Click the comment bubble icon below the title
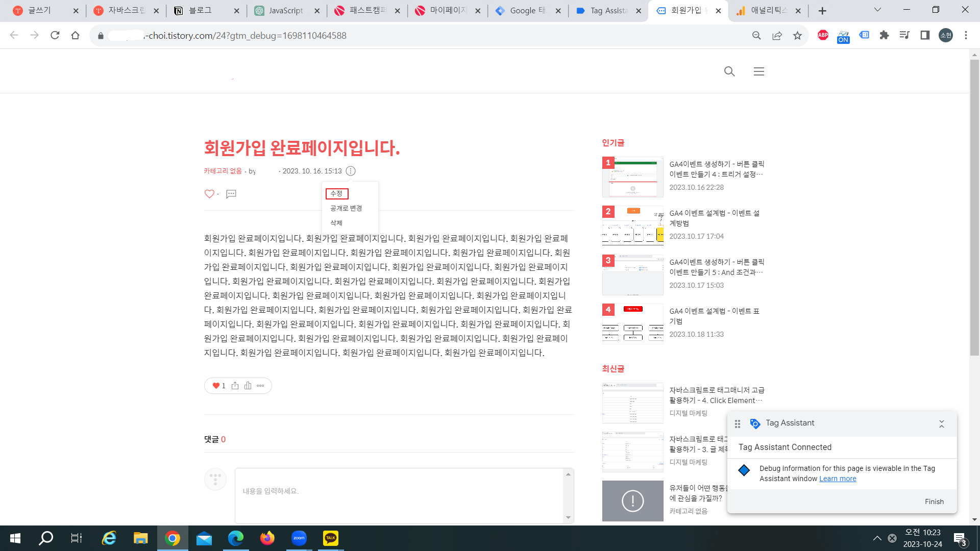 (x=231, y=194)
